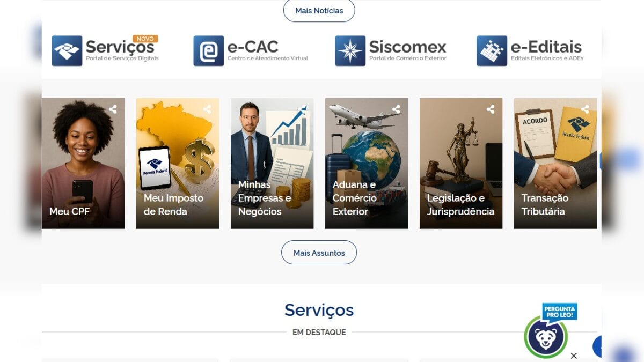Click the e-CAC Centro de Atendimento Virtual link
The width and height of the screenshot is (644, 362).
click(x=251, y=51)
